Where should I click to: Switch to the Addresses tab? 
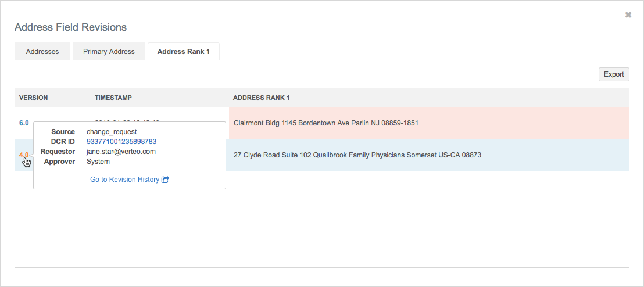pyautogui.click(x=42, y=52)
